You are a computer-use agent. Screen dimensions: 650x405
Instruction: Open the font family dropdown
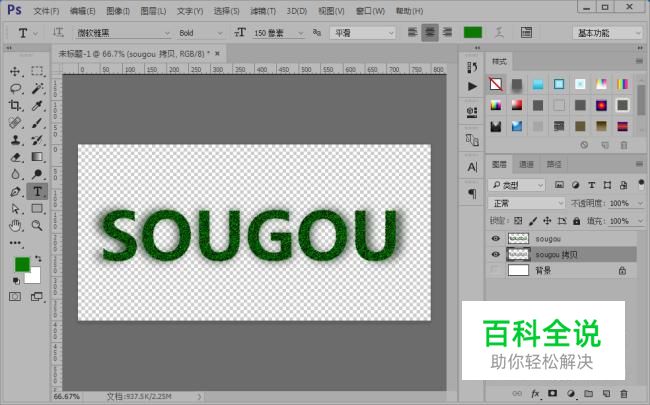[x=167, y=33]
